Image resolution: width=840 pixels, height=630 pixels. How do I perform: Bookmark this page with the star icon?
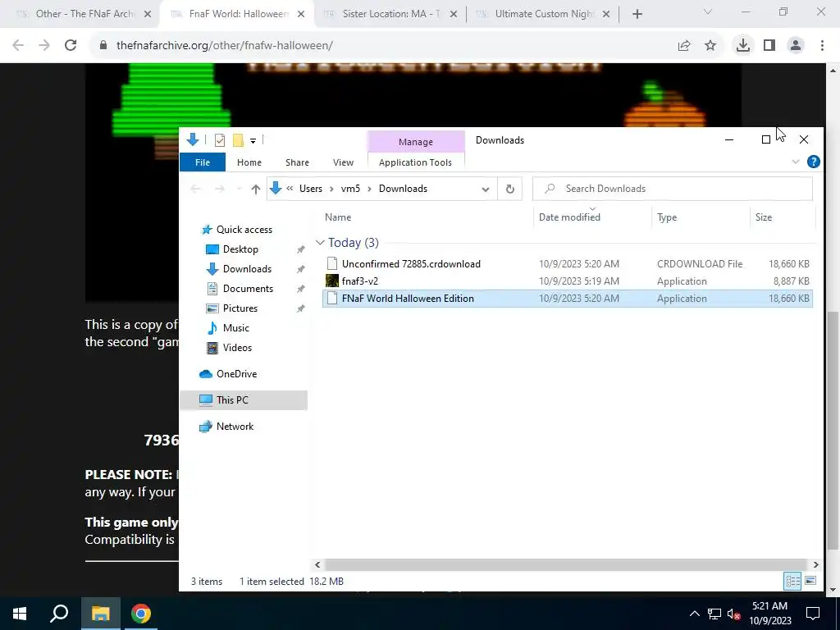point(710,46)
